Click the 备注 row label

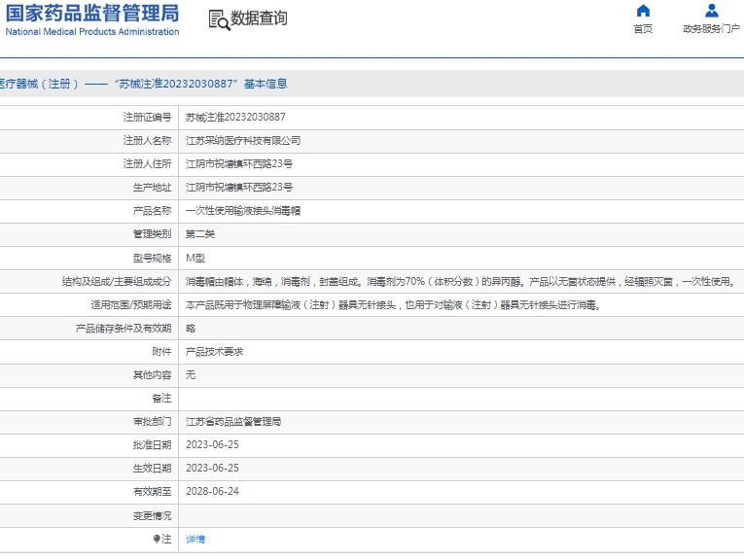(161, 399)
